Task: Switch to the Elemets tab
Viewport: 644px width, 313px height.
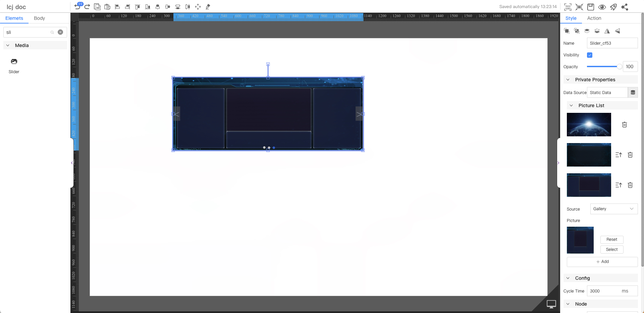Action: point(14,18)
